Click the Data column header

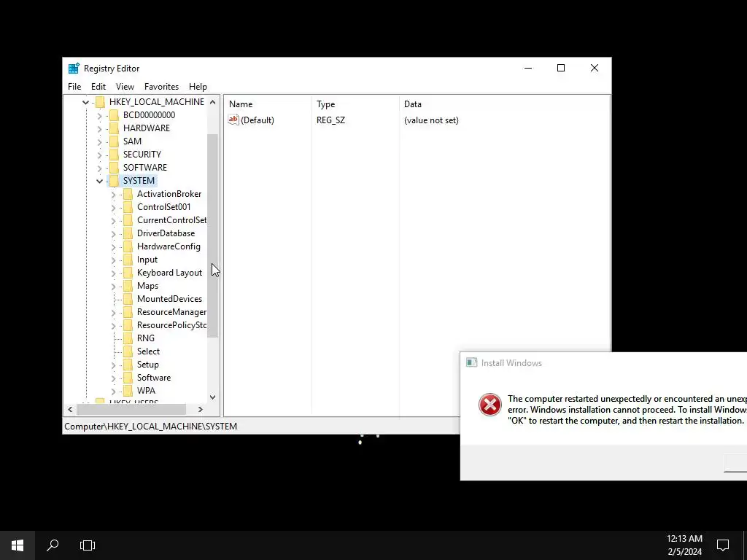[x=505, y=104]
